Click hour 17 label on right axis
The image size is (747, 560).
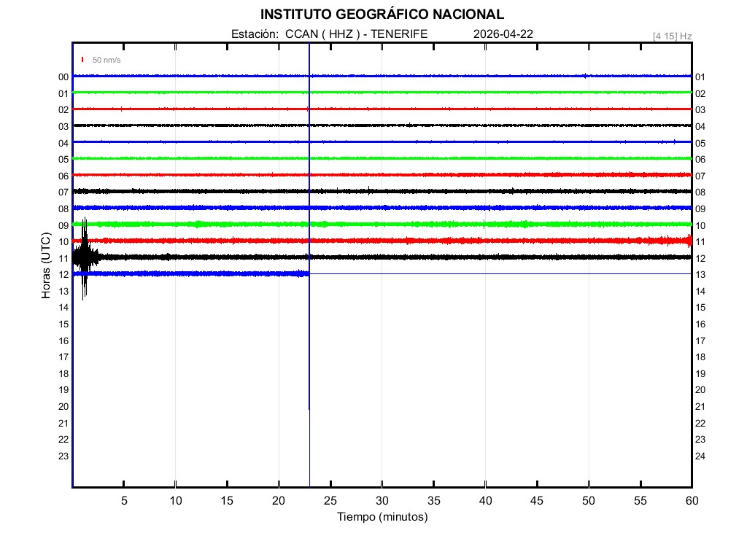(x=700, y=341)
